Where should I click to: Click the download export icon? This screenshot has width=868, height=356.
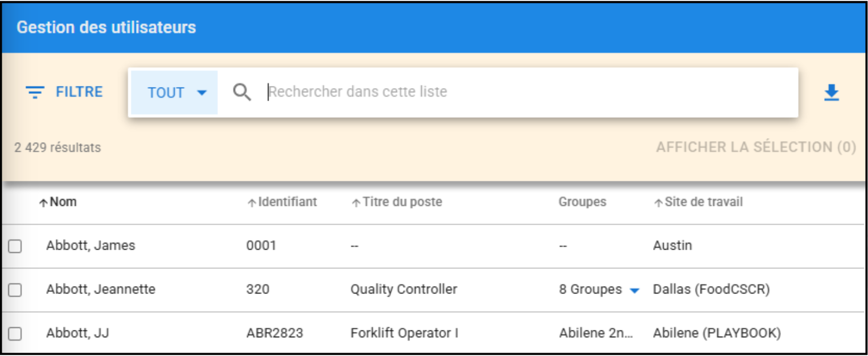(832, 93)
